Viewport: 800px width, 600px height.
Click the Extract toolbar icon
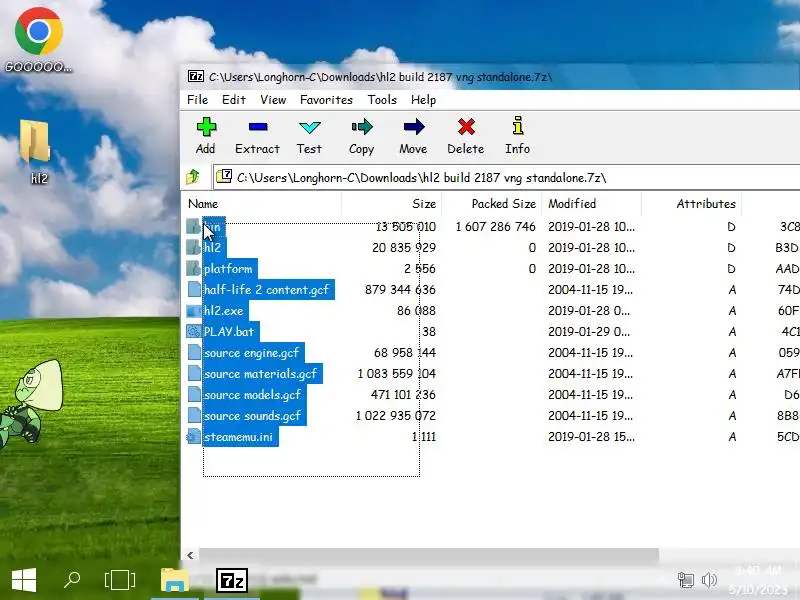(x=258, y=127)
